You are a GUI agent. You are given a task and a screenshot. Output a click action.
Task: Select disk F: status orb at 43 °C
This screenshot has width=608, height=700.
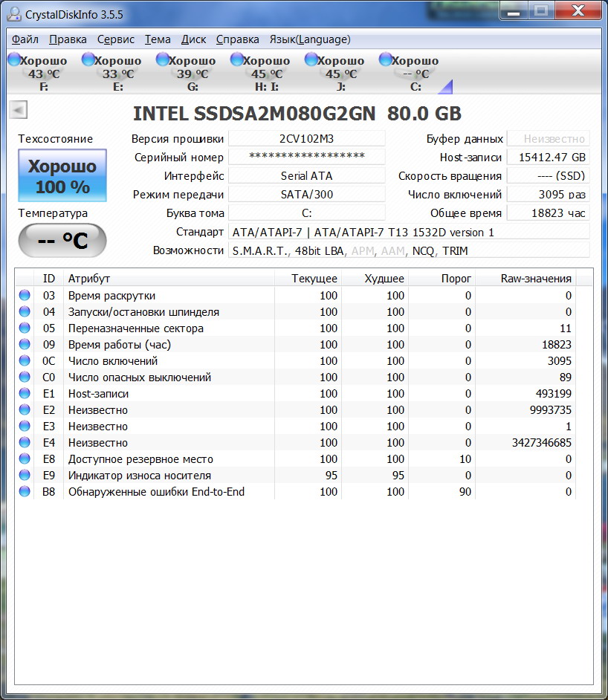coord(13,60)
